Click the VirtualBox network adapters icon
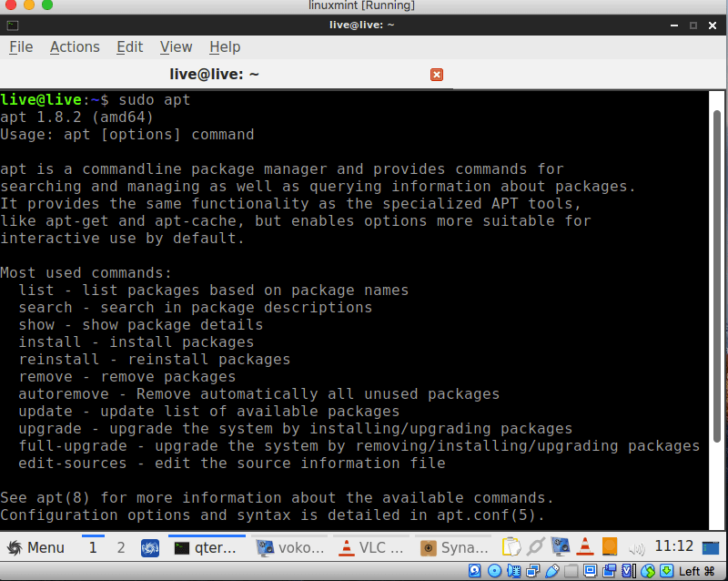Viewport: 728px width, 581px height. pos(533,570)
